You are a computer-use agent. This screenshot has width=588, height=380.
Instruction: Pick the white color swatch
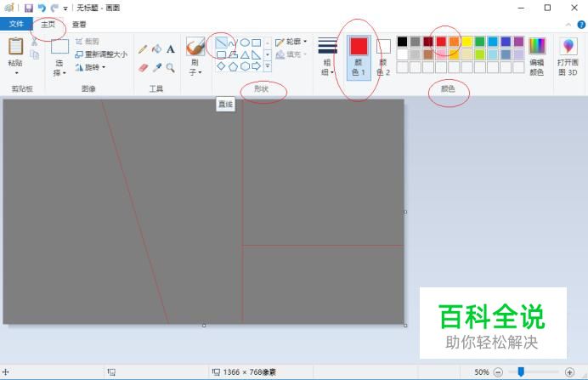coord(403,54)
